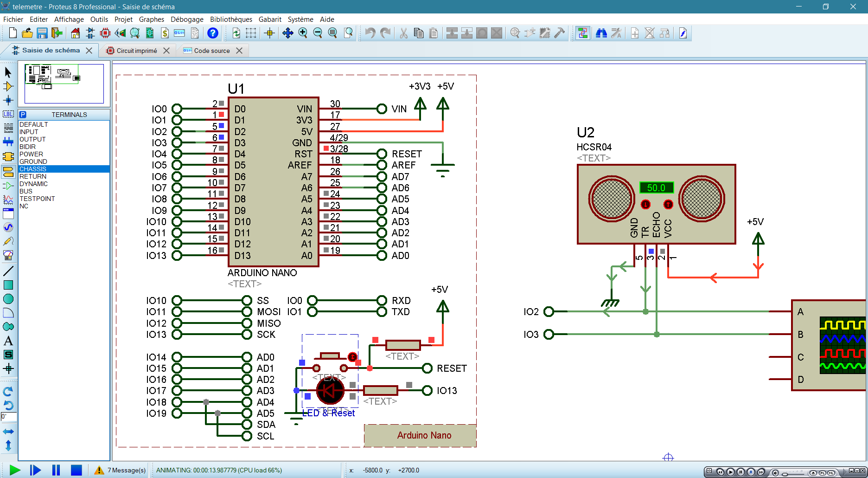Click the schematic overview thumbnail
The image size is (868, 478).
tap(64, 84)
